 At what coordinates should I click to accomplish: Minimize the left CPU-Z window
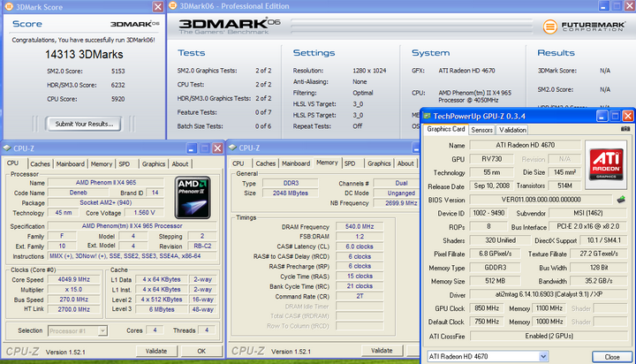[192, 148]
